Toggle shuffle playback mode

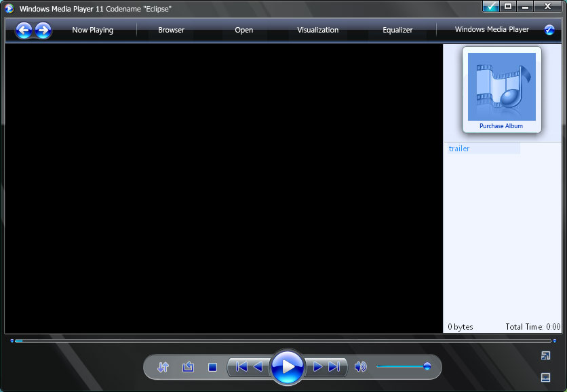(163, 367)
